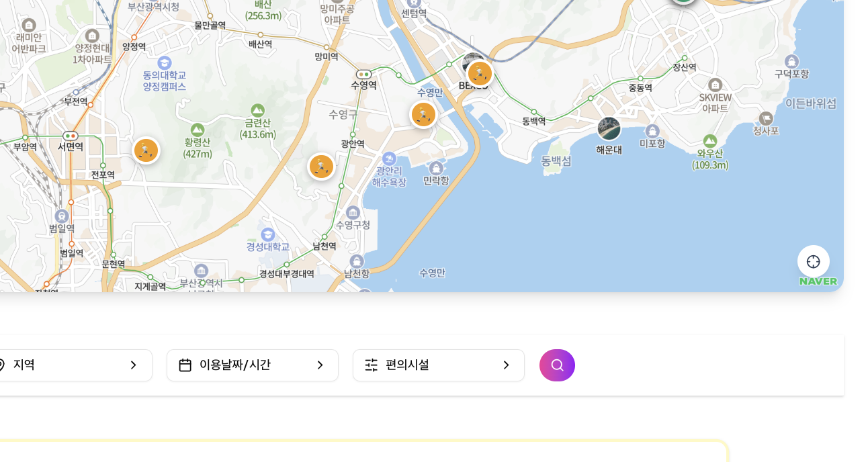
Task: Click the NAVER logo on the map
Action: point(817,281)
